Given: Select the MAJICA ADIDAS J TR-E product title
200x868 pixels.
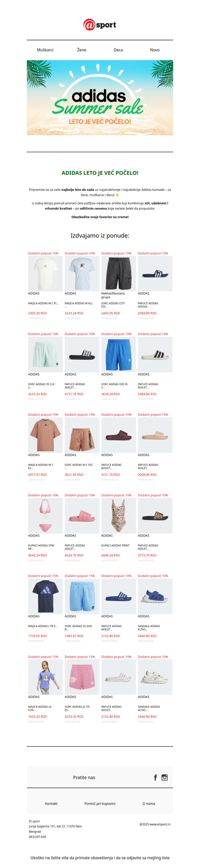Looking at the screenshot, I should coord(43,626).
